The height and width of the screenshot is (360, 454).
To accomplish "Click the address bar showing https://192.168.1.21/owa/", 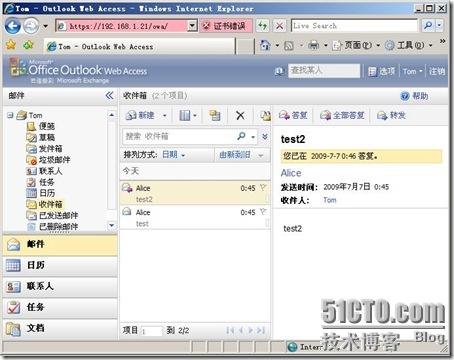I will point(121,26).
